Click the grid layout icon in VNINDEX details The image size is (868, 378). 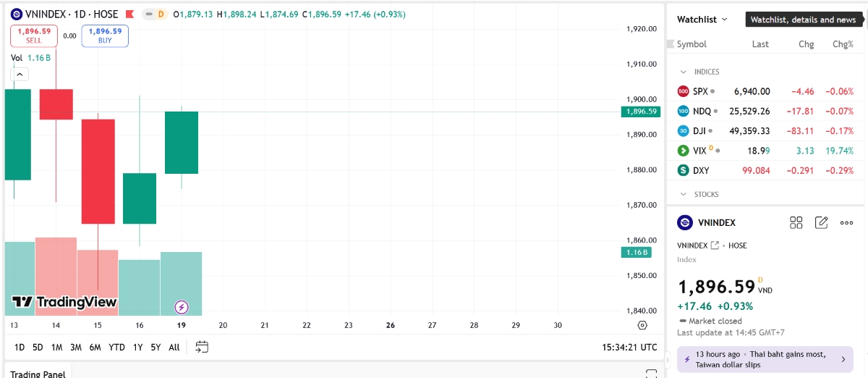click(x=796, y=222)
